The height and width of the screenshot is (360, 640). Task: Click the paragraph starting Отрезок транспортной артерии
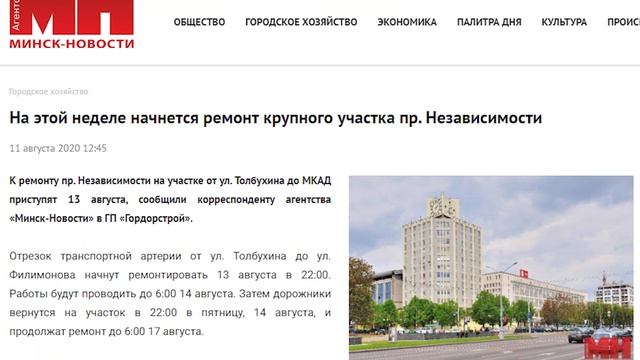pos(170,294)
